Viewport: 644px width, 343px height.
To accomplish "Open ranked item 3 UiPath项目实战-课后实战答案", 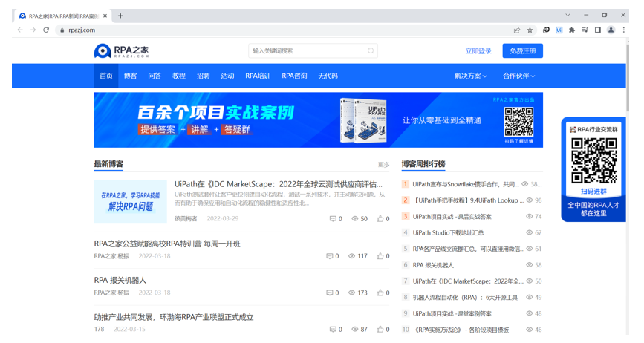I will point(452,217).
